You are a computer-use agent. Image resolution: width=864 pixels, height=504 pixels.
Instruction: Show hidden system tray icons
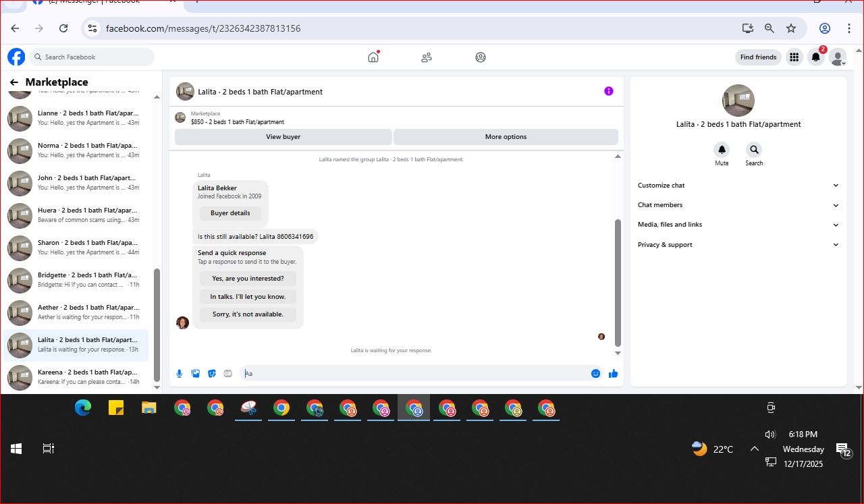755,449
